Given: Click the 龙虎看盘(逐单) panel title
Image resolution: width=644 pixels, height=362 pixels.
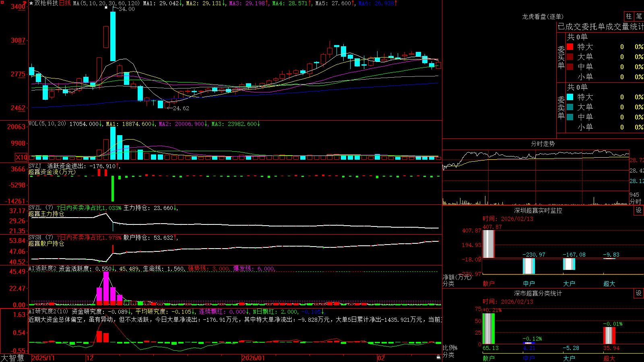Looking at the screenshot, I should (543, 16).
